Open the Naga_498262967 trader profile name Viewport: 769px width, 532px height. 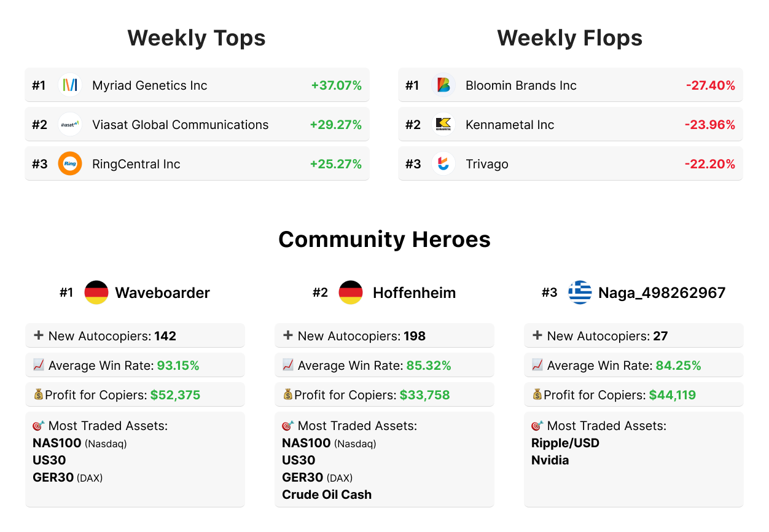[662, 293]
